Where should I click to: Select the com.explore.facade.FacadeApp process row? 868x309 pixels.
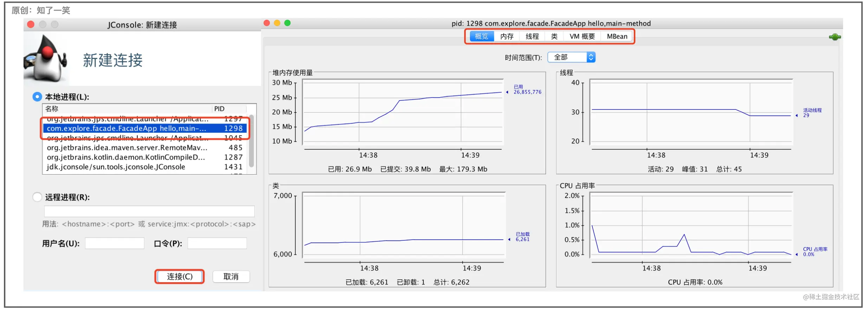[145, 128]
